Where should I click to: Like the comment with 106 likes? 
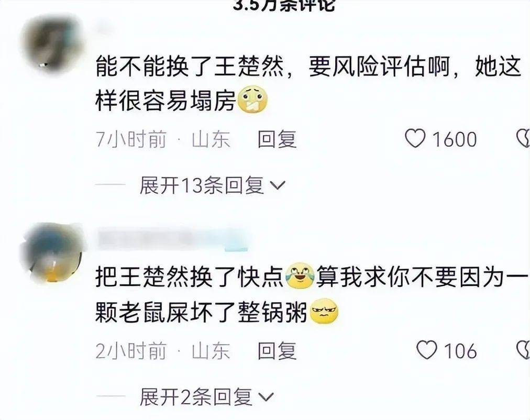click(426, 350)
